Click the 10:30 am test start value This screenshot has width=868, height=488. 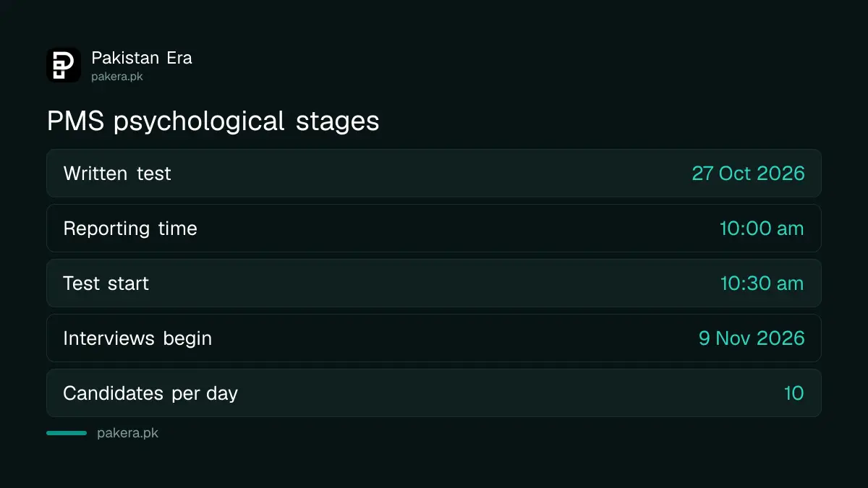coord(762,283)
